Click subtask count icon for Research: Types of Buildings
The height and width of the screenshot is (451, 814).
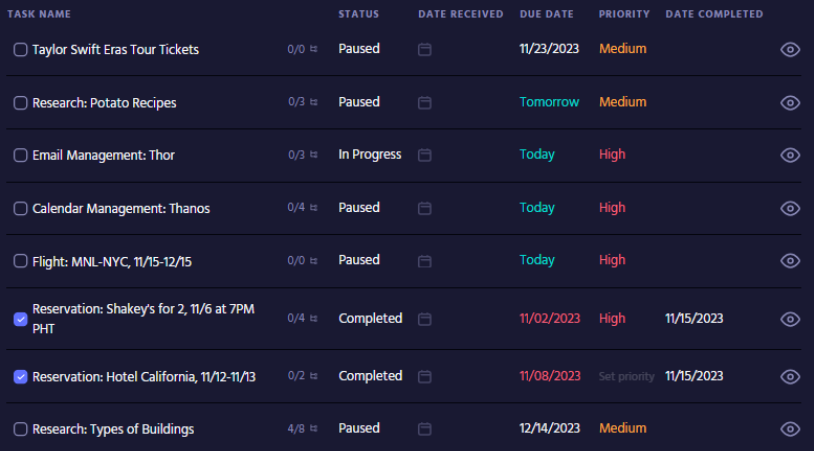[x=314, y=429]
